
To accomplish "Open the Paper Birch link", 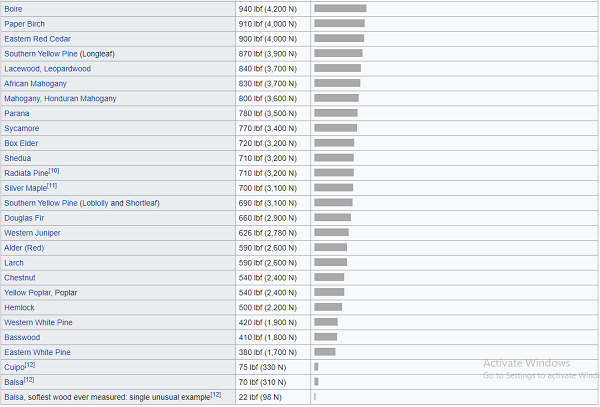I will (x=24, y=24).
